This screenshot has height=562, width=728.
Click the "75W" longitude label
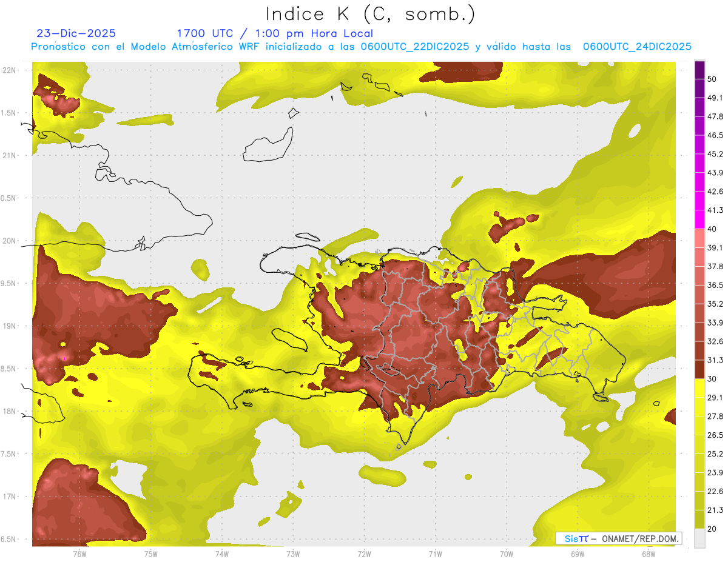coord(151,554)
